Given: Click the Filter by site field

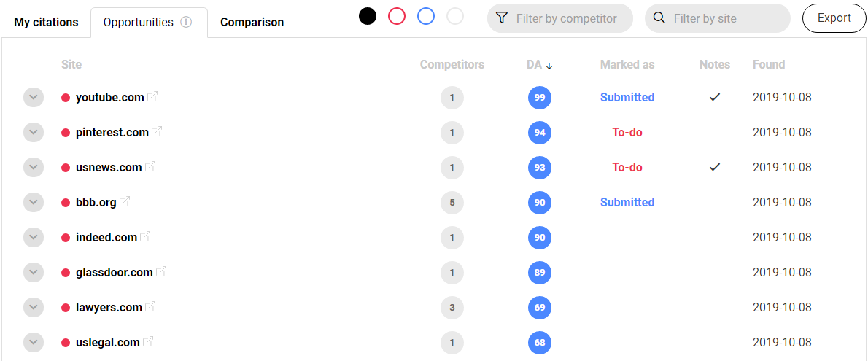Looking at the screenshot, I should point(726,18).
